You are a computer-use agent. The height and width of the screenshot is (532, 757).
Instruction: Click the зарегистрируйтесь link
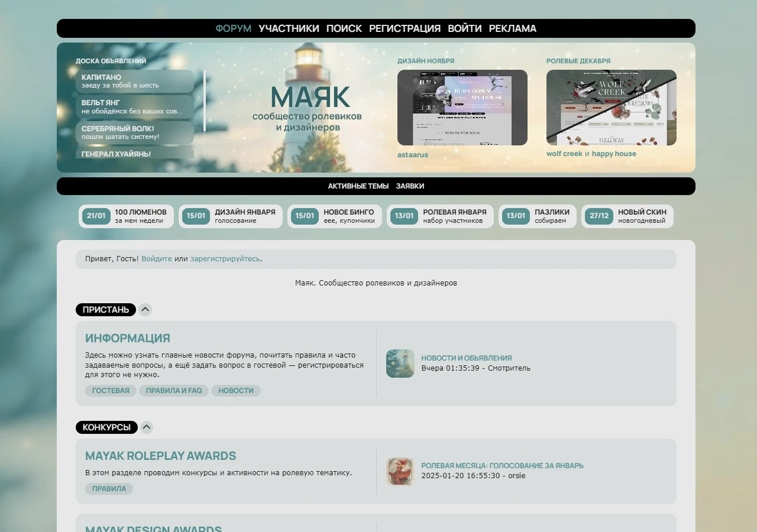tap(225, 259)
